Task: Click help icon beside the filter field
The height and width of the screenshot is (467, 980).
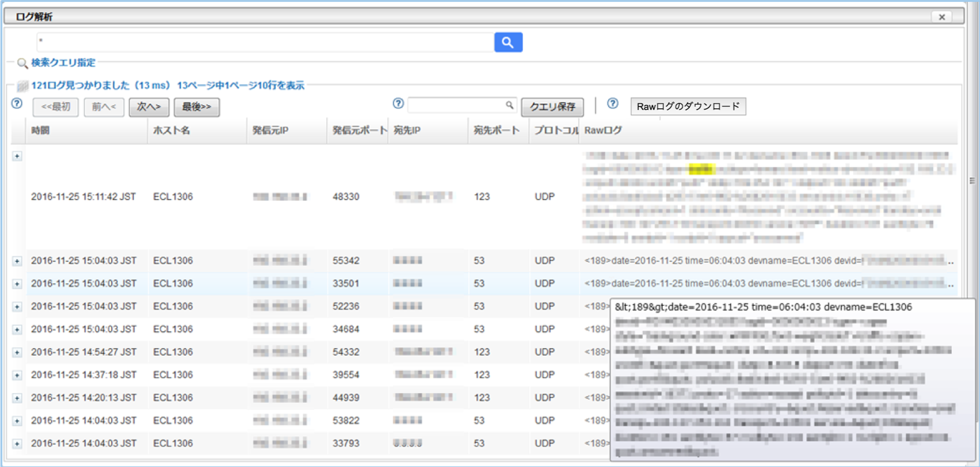Action: (x=398, y=103)
